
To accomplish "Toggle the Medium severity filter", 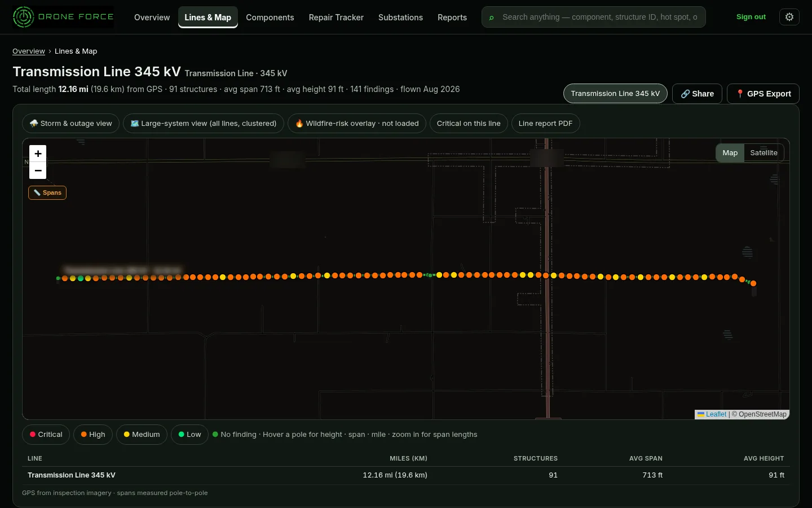I will [x=142, y=435].
